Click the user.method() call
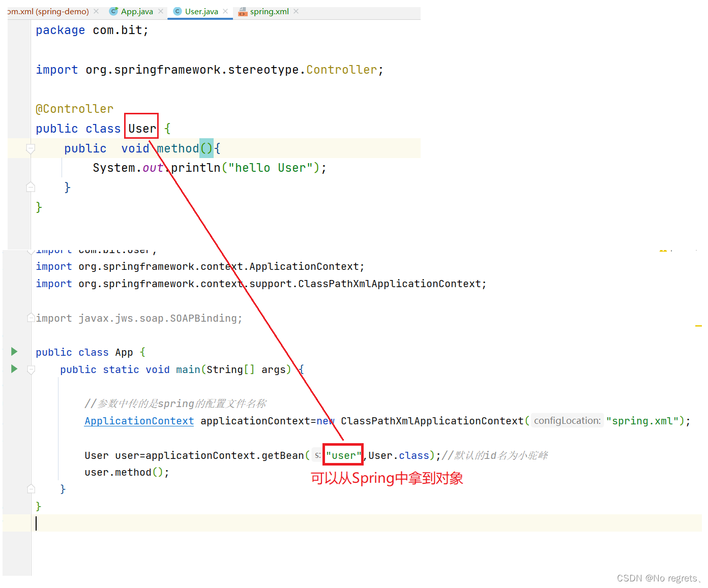Viewport: 708px width, 588px height. coord(126,473)
